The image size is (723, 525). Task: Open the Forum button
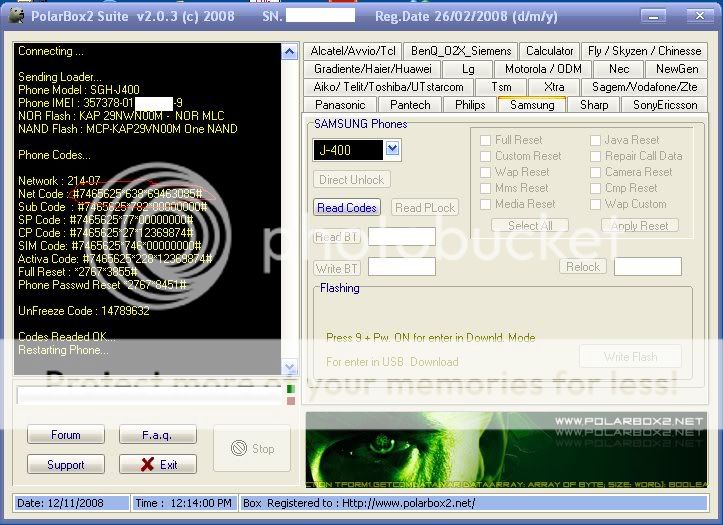click(x=66, y=435)
